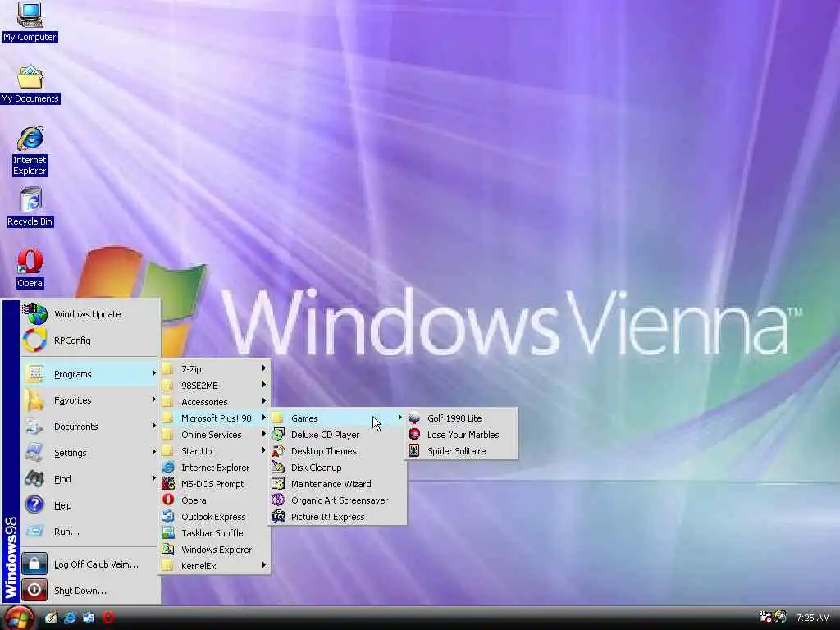This screenshot has width=840, height=630.
Task: Click the Taskbar Shuffle icon
Action: point(168,533)
